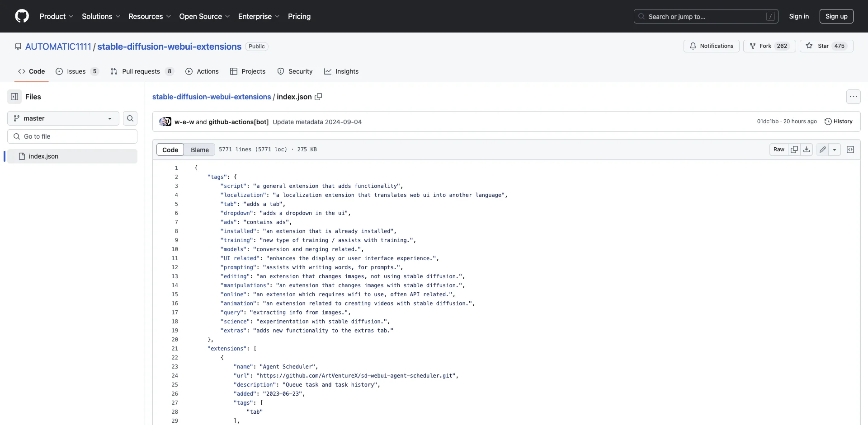The image size is (868, 425).
Task: Focus the Search or jump to field
Action: pos(706,16)
